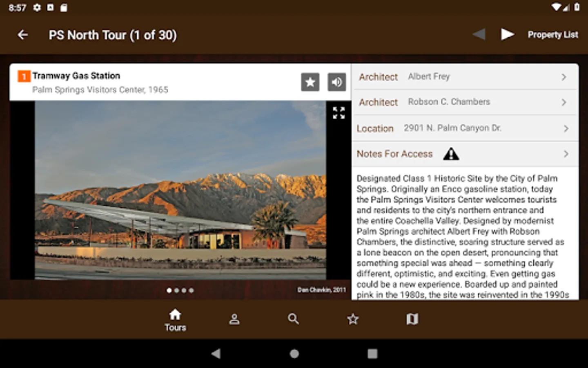Tap the Wi-Fi icon in status bar
588x368 pixels.
point(556,7)
